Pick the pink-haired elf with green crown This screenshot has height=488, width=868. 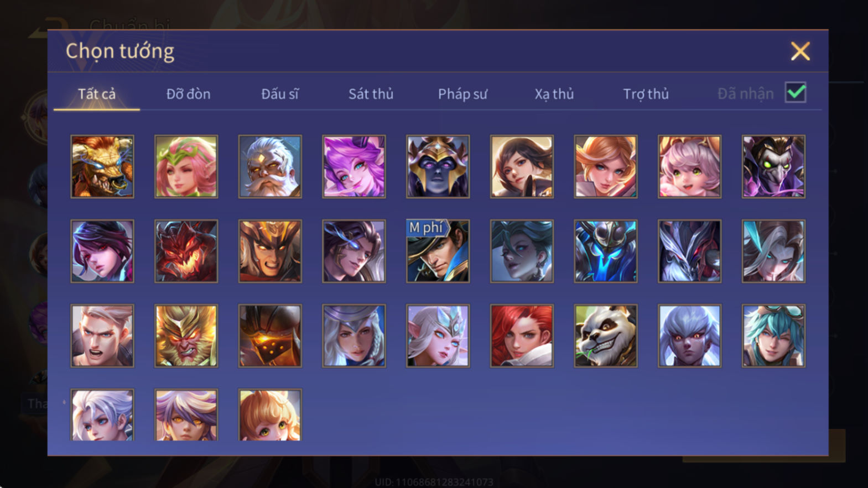(186, 166)
